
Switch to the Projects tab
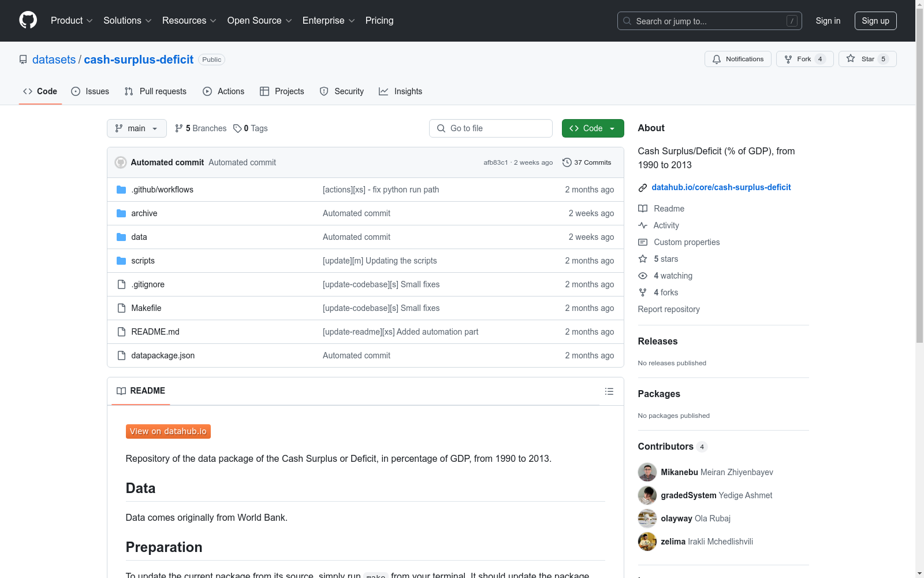coord(282,91)
